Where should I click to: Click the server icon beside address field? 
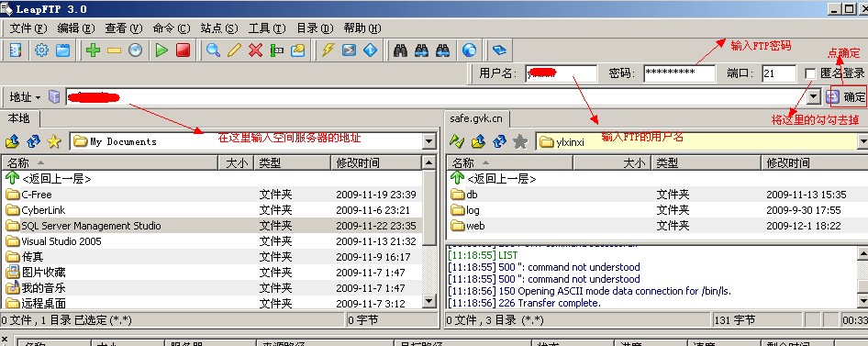click(54, 97)
